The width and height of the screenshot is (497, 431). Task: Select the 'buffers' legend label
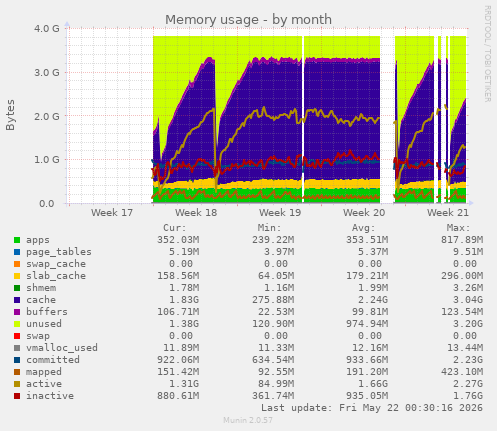(47, 312)
